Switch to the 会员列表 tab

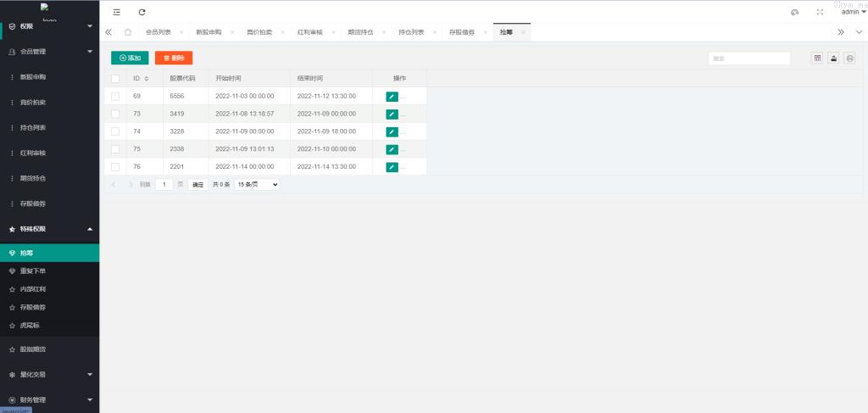point(158,32)
